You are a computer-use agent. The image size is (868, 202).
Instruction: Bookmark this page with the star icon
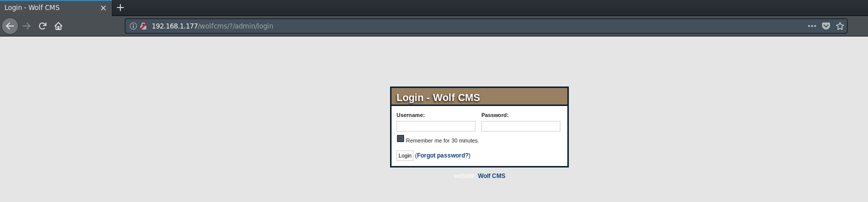pos(840,26)
